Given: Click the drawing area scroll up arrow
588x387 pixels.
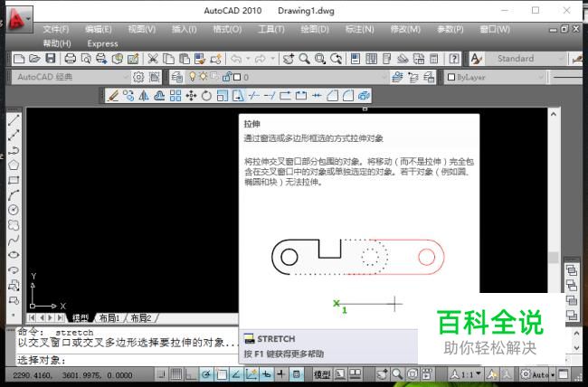Looking at the screenshot, I should coord(554,114).
